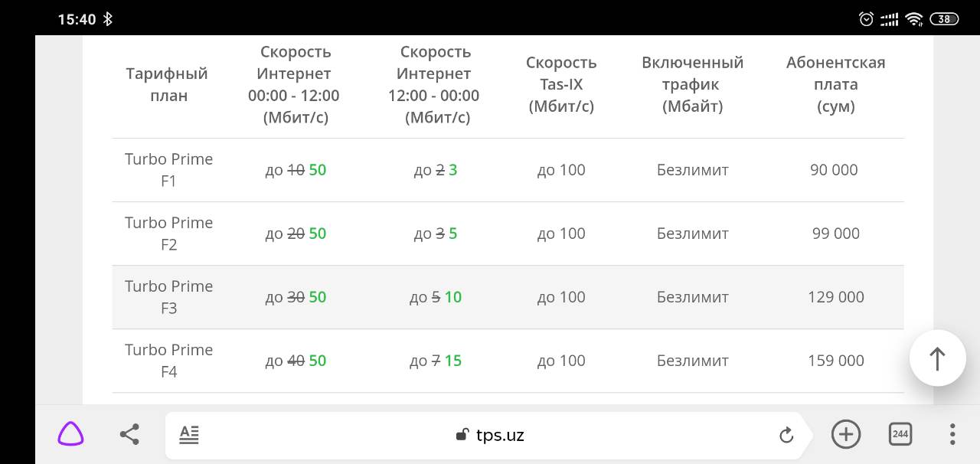
Task: Tap the lock icon beside tps.uz
Action: pos(462,435)
